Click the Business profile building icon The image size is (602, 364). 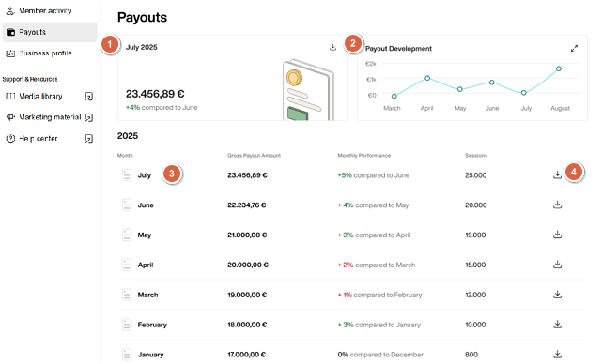[x=10, y=53]
